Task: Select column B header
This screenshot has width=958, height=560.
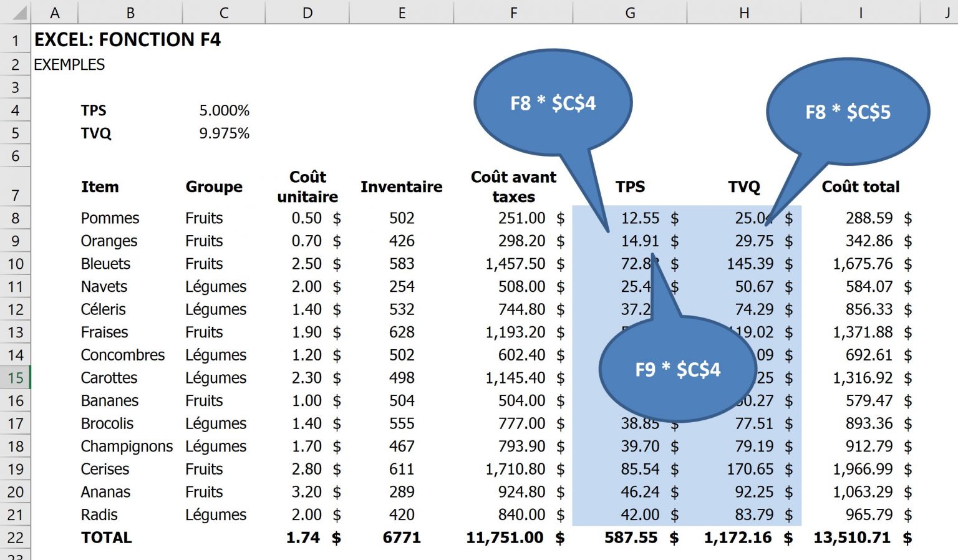Action: [130, 12]
